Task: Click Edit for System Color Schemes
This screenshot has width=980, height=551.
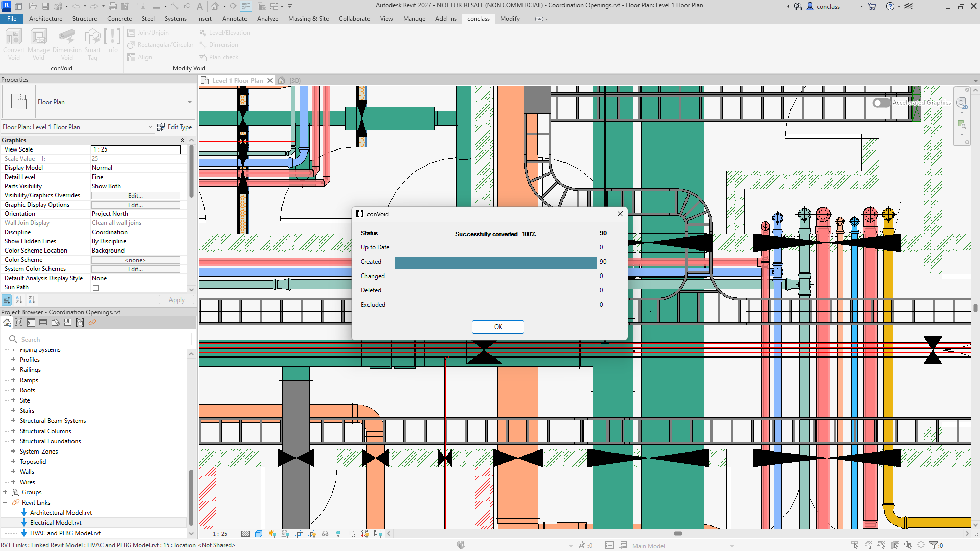Action: click(x=135, y=269)
